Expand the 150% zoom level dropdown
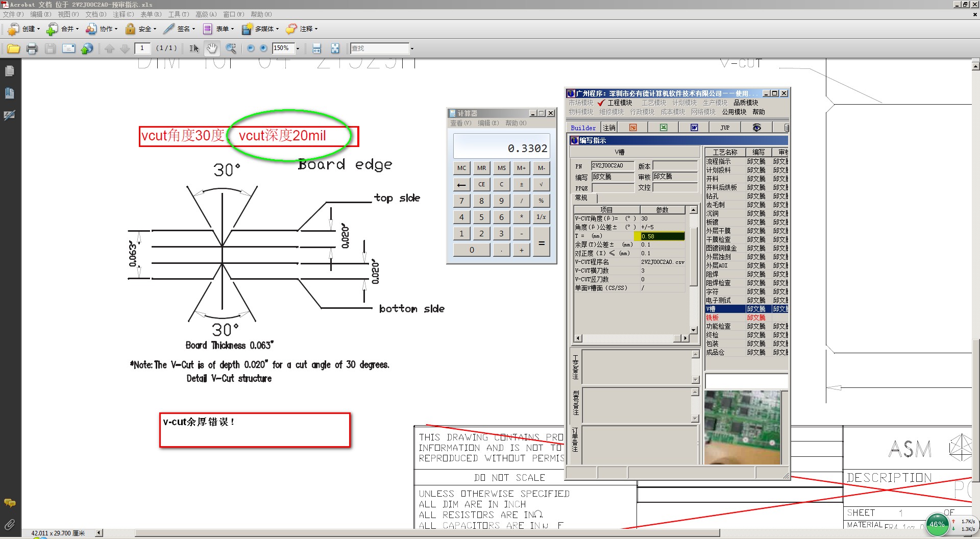This screenshot has height=539, width=980. coord(298,48)
